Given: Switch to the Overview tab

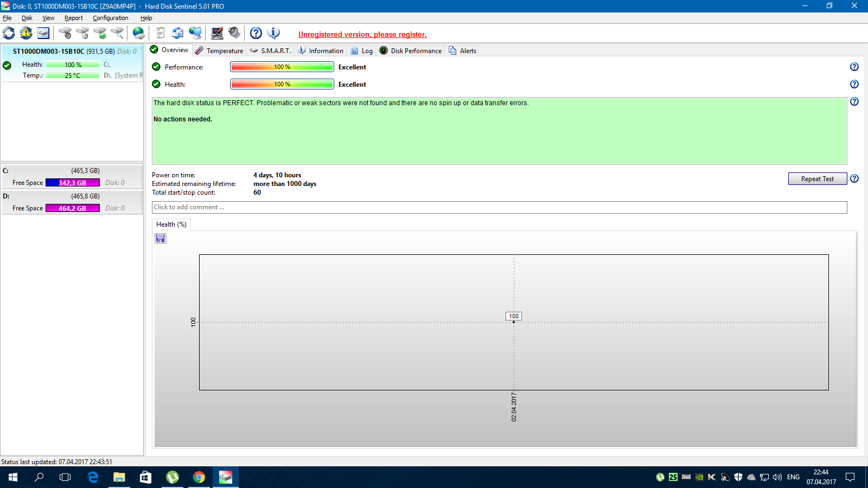Looking at the screenshot, I should coord(169,50).
